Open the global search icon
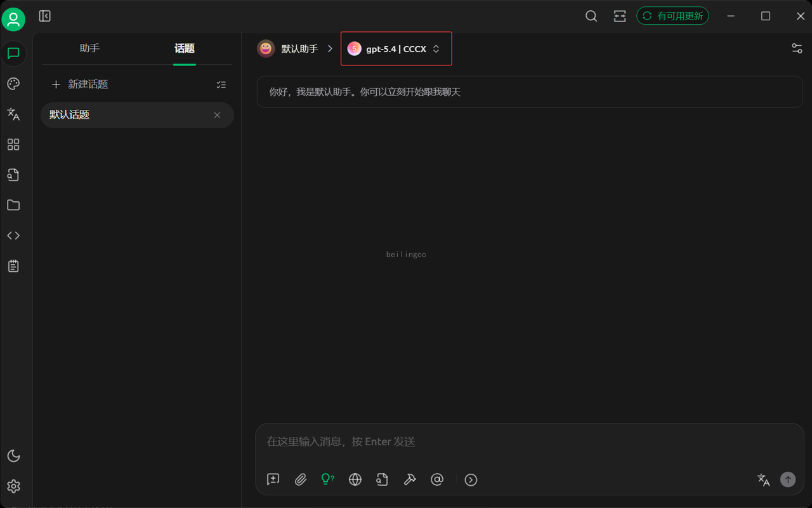Screen dimensions: 812x508 (591, 16)
